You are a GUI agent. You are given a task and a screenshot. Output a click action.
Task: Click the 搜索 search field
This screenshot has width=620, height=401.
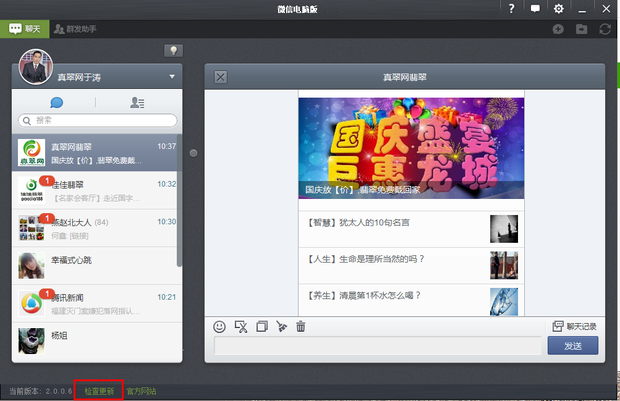tap(98, 120)
